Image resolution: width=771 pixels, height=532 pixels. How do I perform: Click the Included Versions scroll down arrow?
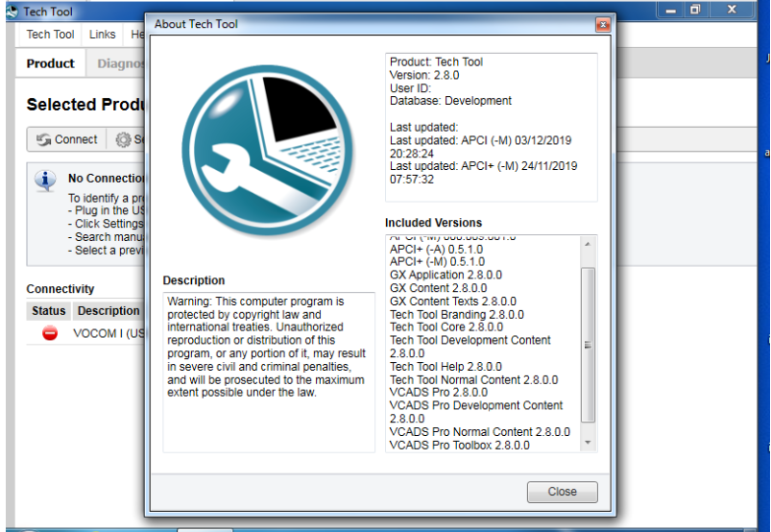click(588, 443)
